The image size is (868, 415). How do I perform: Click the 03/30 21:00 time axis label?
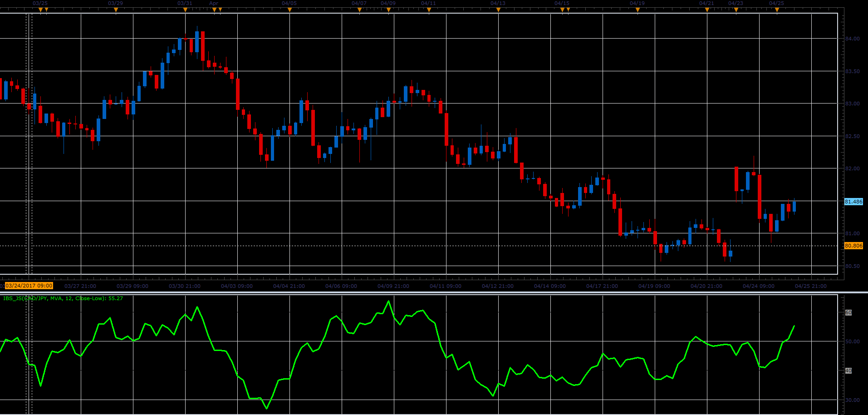[x=185, y=286]
